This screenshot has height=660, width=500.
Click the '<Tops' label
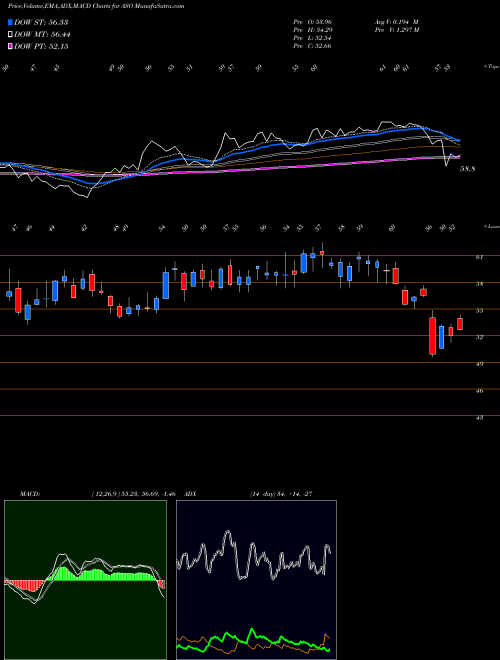pyautogui.click(x=491, y=67)
